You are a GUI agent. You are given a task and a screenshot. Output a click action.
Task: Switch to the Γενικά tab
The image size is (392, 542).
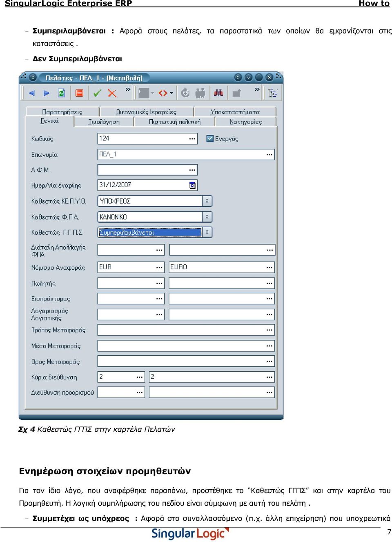[x=50, y=121]
